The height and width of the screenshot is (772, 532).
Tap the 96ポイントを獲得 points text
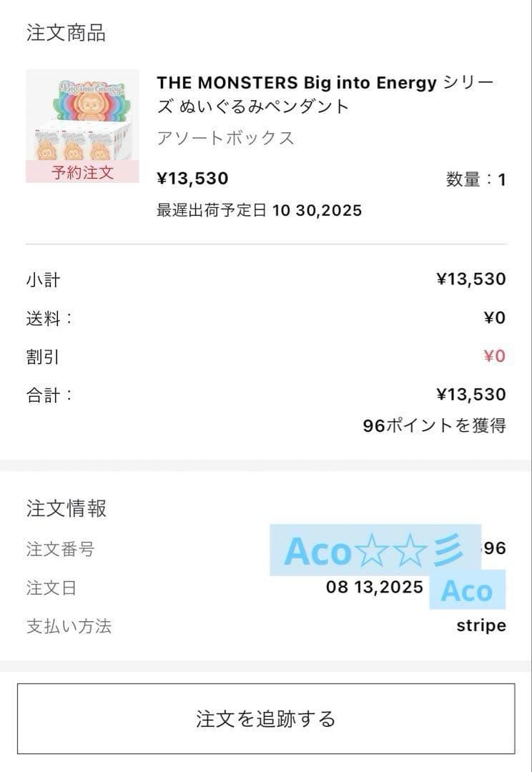coord(434,425)
